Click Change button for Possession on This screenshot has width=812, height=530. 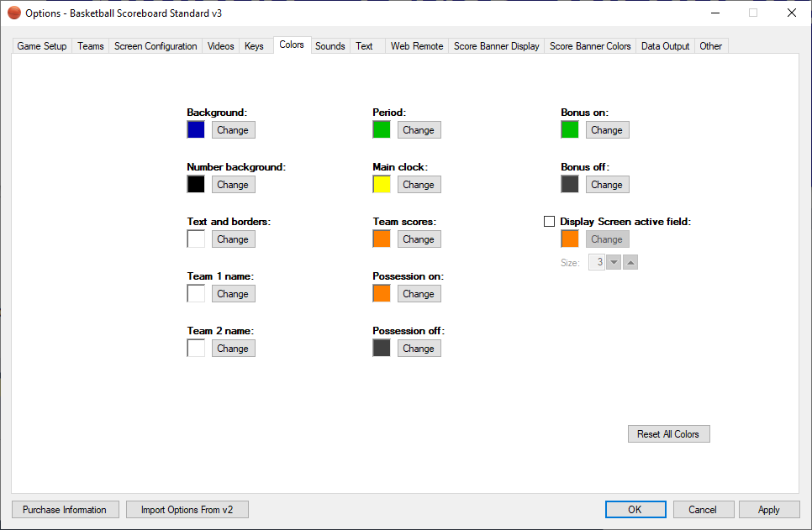(x=419, y=294)
